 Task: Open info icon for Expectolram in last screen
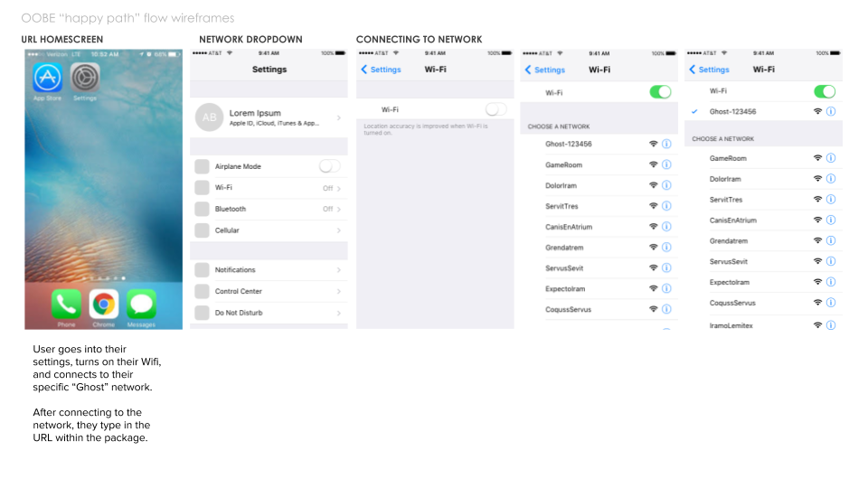[x=831, y=282]
